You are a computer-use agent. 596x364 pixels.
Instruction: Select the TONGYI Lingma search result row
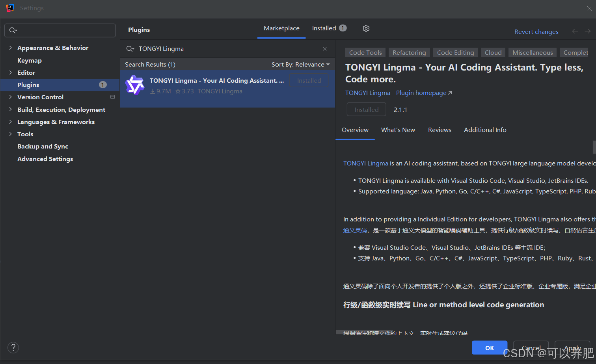point(227,89)
